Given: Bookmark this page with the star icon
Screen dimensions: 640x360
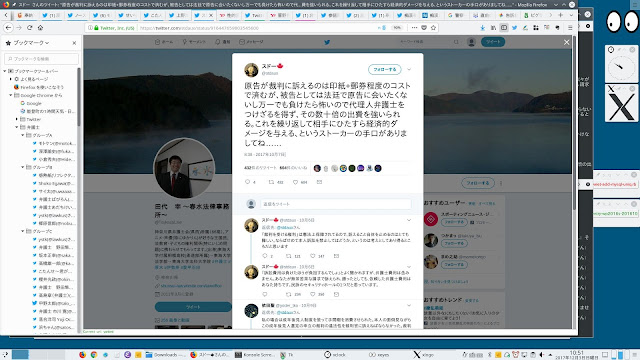Looking at the screenshot, I should (433, 28).
